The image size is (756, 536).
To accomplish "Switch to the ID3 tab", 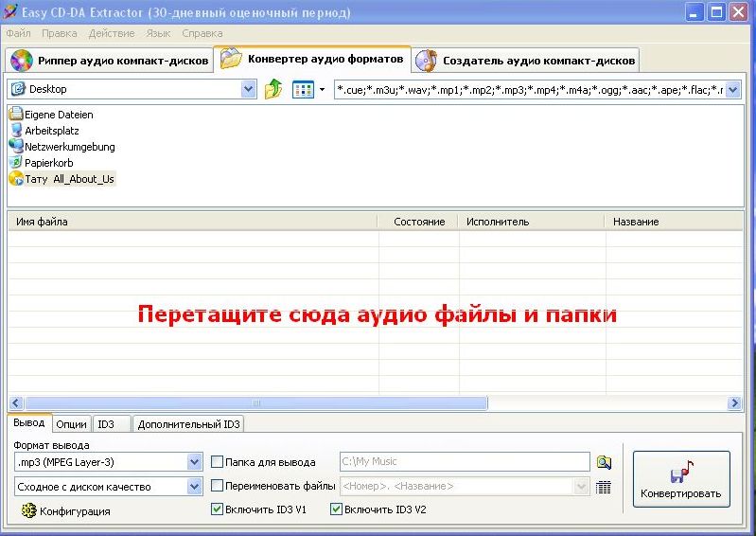I will click(x=112, y=424).
